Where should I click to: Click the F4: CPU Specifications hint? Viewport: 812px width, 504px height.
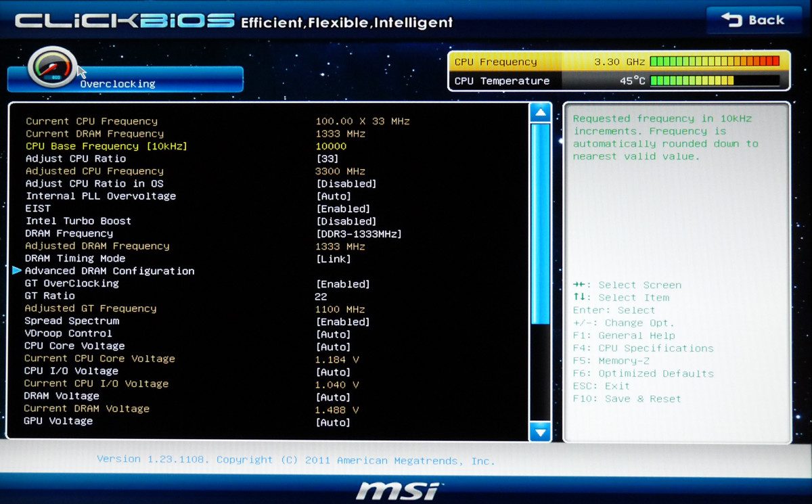[x=643, y=348]
